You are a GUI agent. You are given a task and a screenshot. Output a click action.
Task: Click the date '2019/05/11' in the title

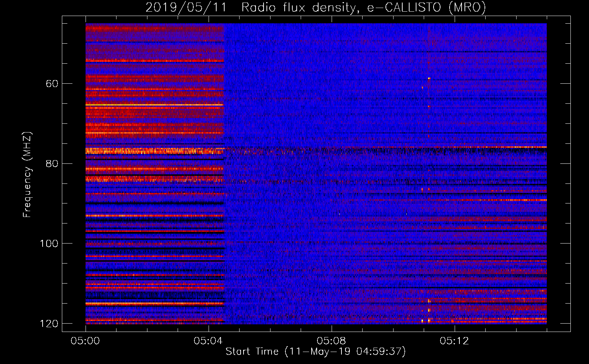[x=186, y=8]
